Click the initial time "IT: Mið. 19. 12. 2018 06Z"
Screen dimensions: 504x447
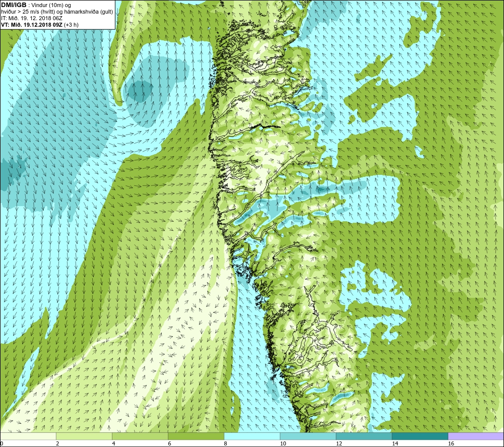pyautogui.click(x=31, y=18)
